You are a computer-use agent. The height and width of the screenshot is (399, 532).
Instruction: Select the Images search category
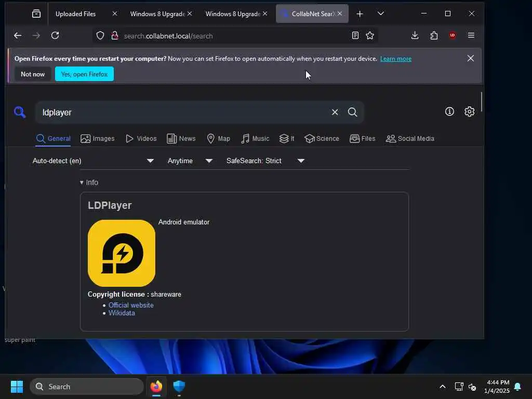[97, 138]
